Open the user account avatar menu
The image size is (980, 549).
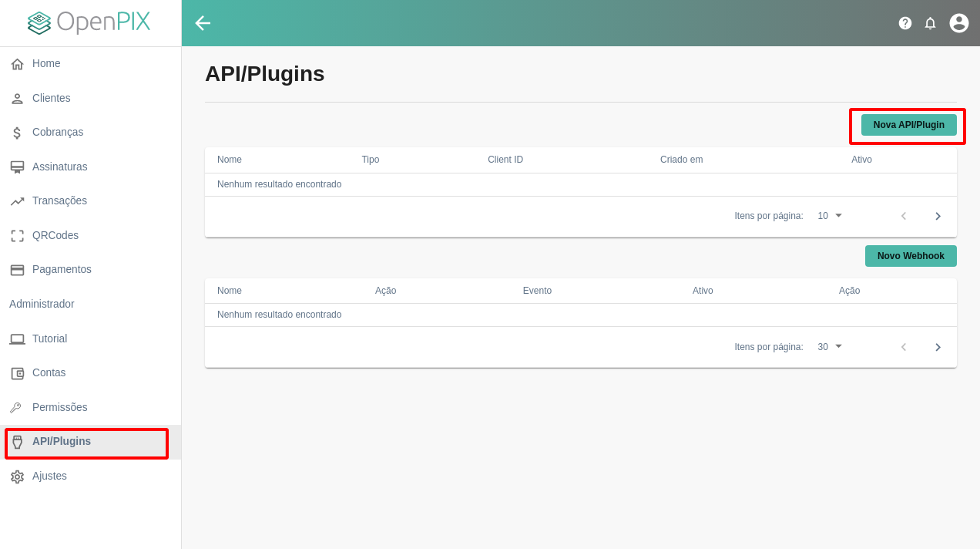pos(958,23)
